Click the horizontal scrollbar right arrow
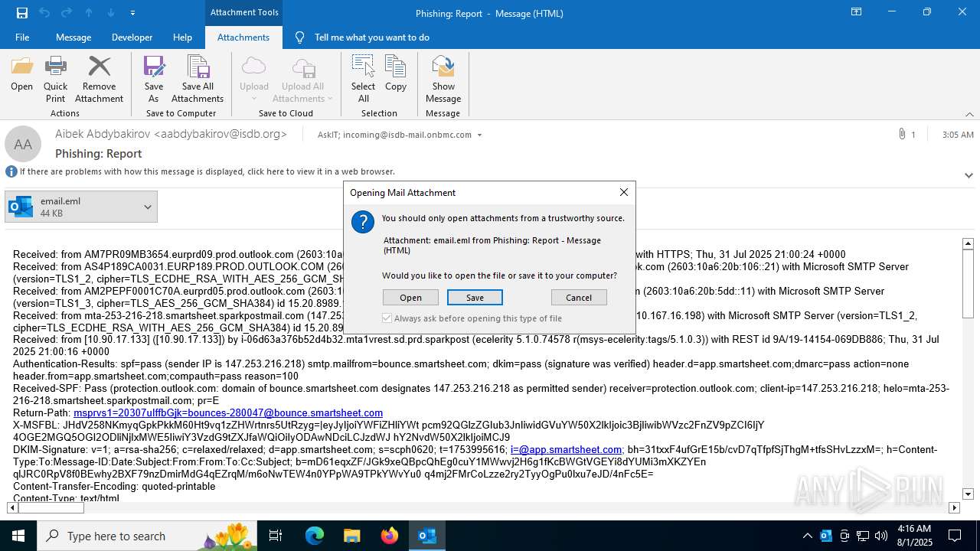980x551 pixels. 954,507
